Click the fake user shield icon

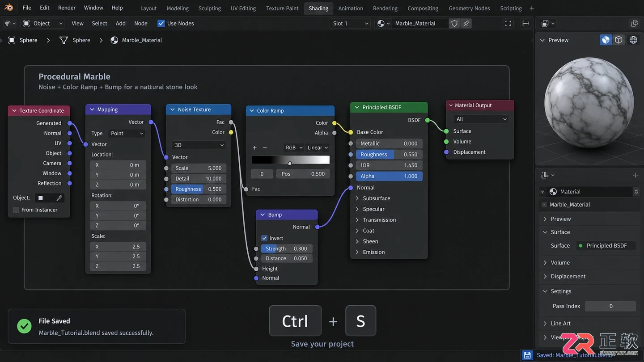[x=454, y=23]
